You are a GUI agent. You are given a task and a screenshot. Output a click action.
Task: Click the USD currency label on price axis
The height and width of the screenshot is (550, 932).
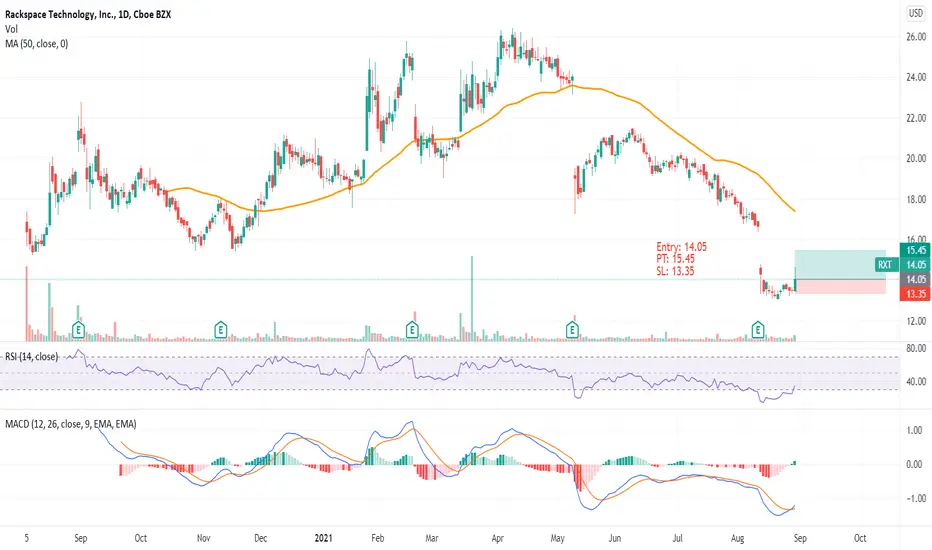pos(915,13)
